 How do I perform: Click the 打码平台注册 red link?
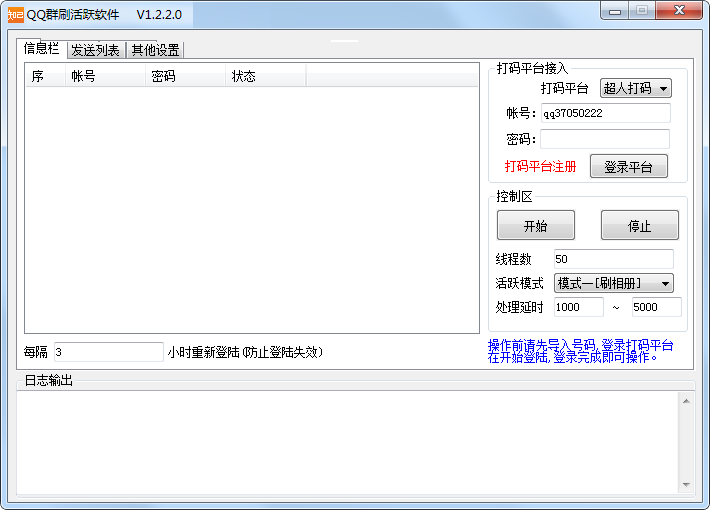point(540,167)
